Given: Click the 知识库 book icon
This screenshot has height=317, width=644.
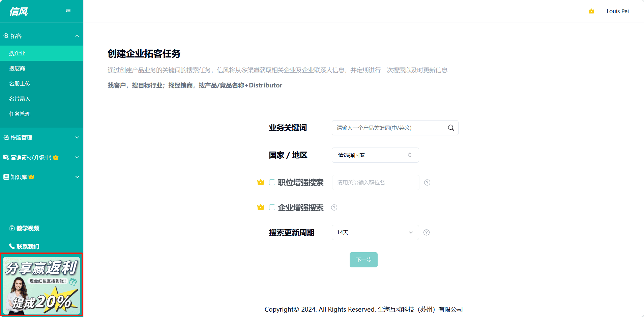Looking at the screenshot, I should (6, 177).
